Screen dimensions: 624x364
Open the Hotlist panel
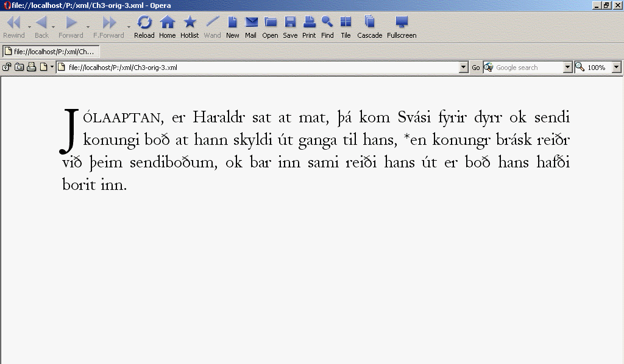190,27
